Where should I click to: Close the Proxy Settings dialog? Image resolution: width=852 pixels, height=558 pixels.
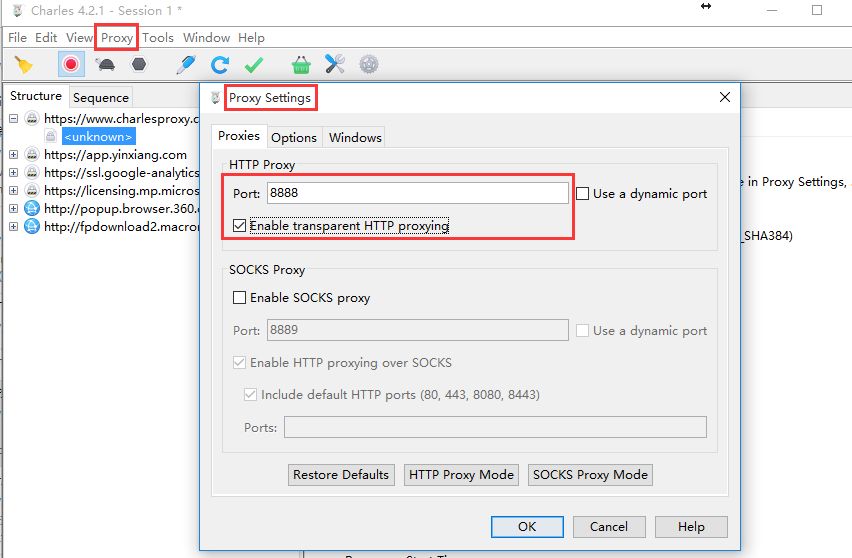click(x=725, y=97)
